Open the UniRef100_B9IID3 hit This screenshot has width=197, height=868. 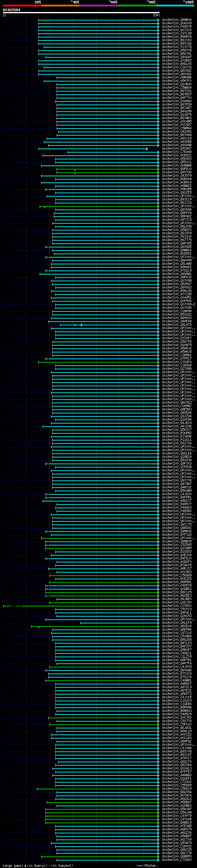point(177,40)
